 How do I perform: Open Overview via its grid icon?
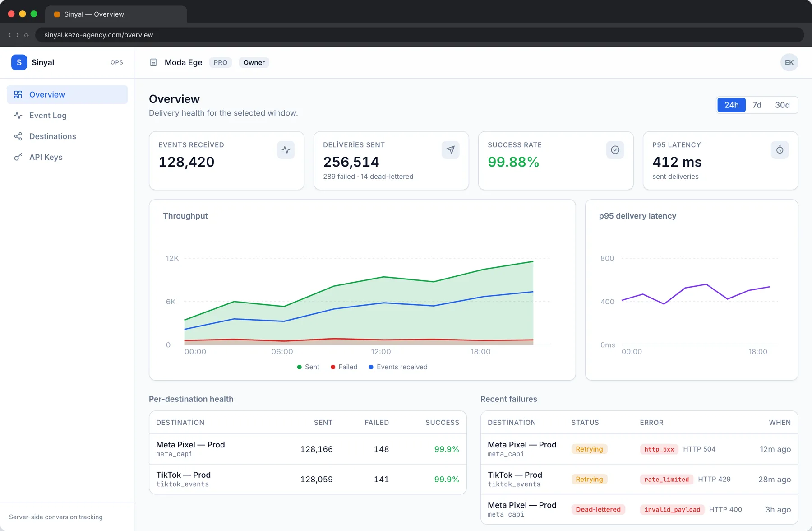(18, 94)
